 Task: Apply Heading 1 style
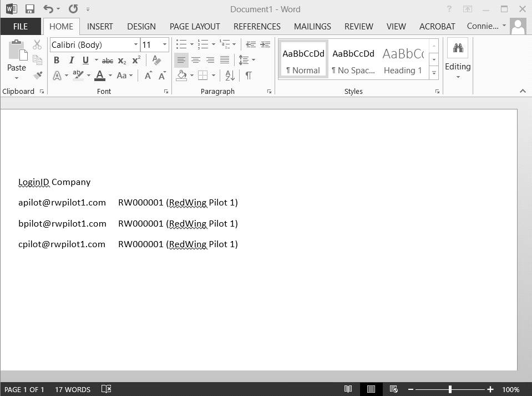403,60
